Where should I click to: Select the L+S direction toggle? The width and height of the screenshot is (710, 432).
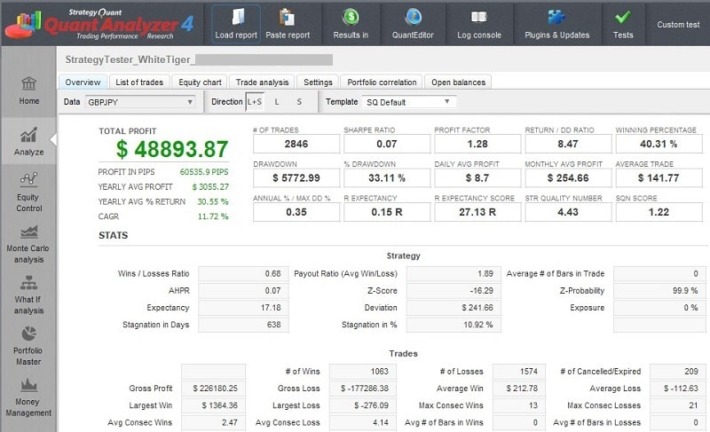tap(255, 102)
